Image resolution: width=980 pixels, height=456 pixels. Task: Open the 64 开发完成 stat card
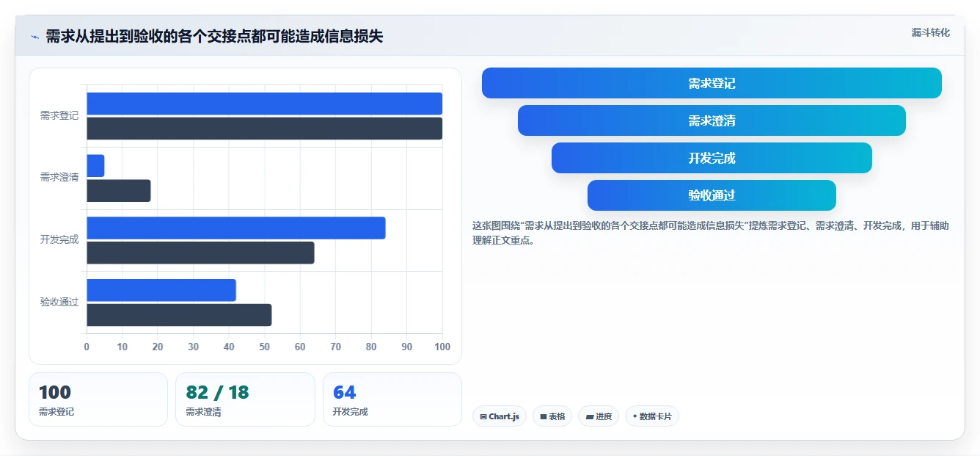(x=392, y=399)
